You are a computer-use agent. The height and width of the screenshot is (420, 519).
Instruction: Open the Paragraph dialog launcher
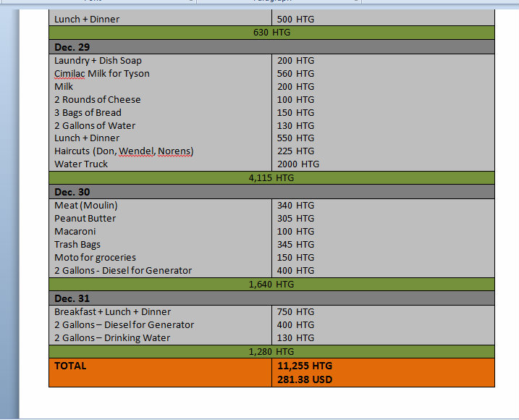click(356, 1)
